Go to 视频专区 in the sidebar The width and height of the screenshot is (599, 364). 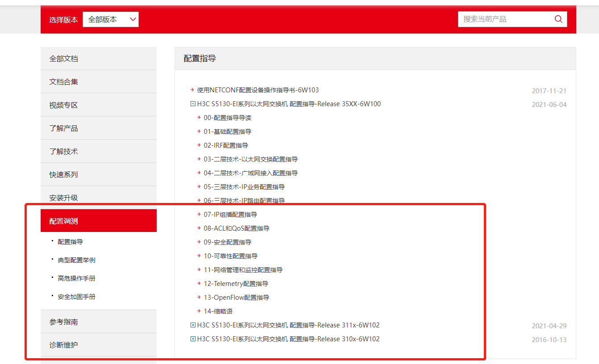(99, 105)
